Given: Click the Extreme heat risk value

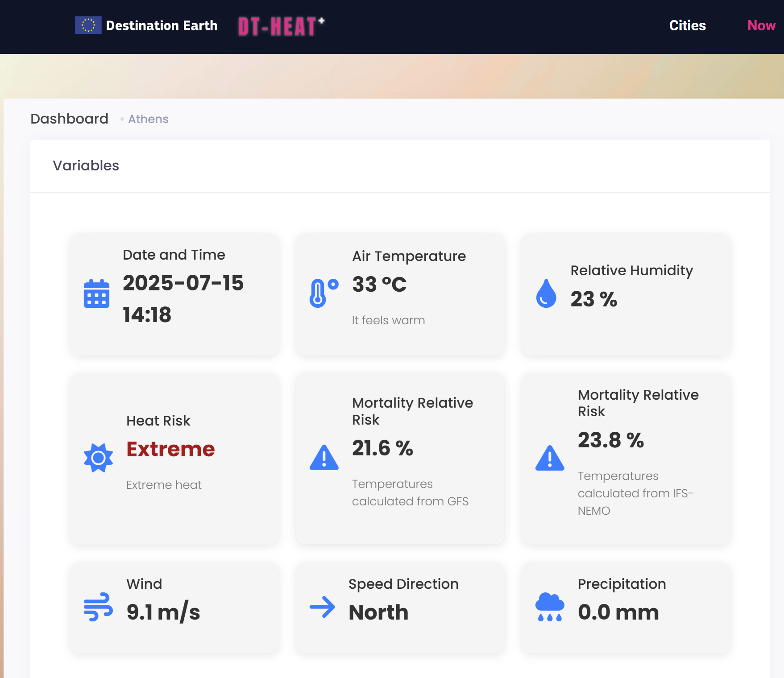Looking at the screenshot, I should point(170,449).
